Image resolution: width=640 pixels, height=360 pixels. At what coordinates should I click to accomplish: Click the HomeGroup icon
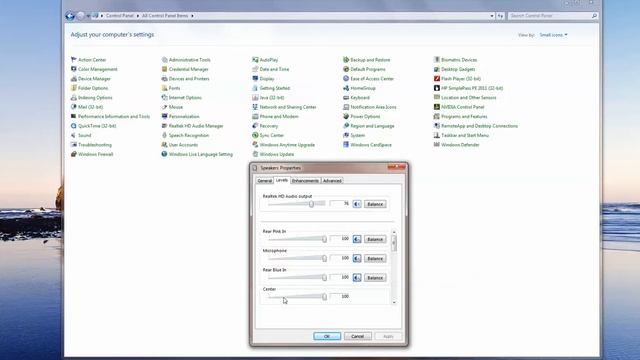tap(346, 88)
